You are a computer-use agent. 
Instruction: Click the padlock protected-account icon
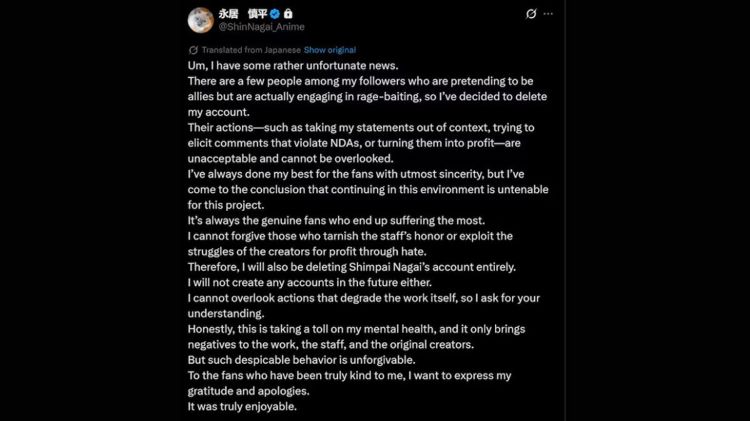point(289,15)
